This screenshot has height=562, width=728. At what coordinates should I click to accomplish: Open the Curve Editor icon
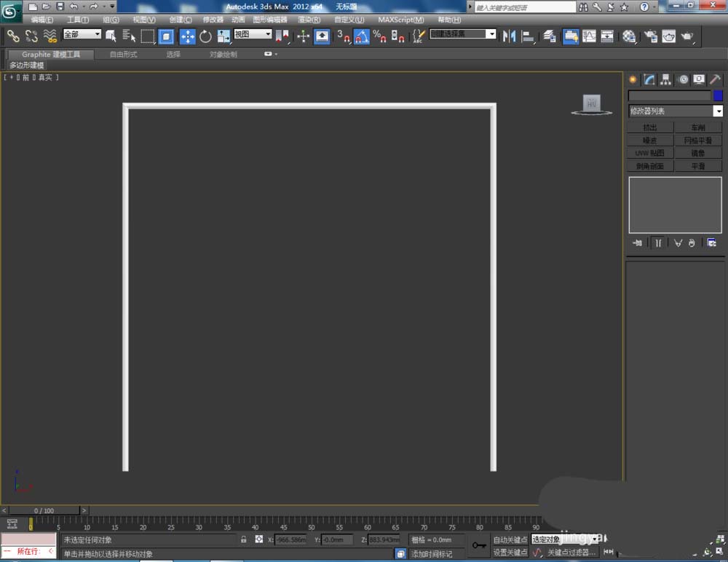pyautogui.click(x=589, y=36)
